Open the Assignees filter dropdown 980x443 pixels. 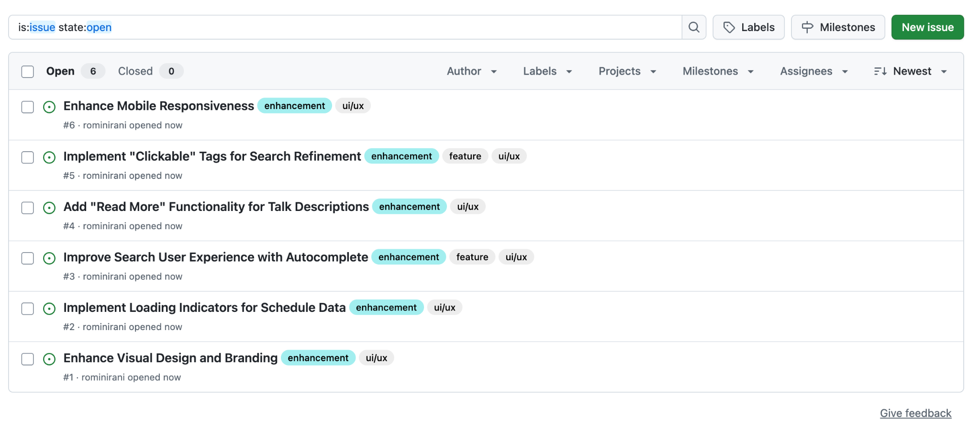(813, 71)
